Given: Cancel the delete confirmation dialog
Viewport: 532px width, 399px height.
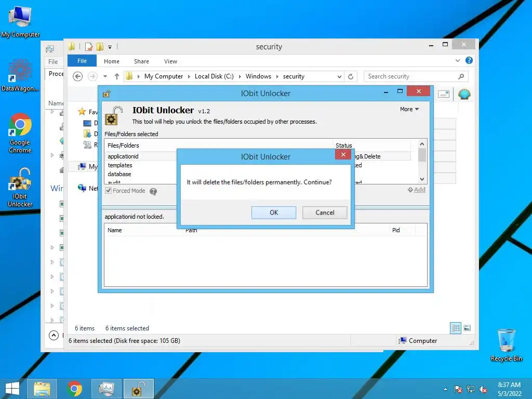Looking at the screenshot, I should click(325, 212).
